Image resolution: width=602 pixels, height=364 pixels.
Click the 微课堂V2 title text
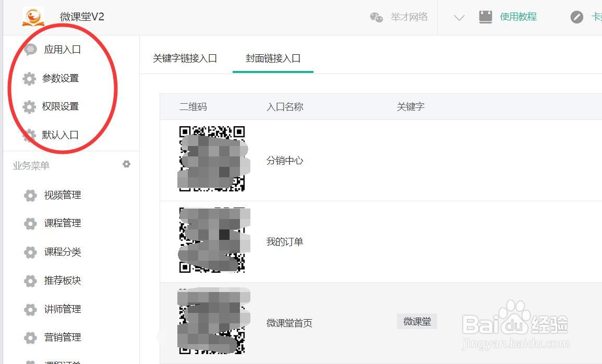point(82,17)
